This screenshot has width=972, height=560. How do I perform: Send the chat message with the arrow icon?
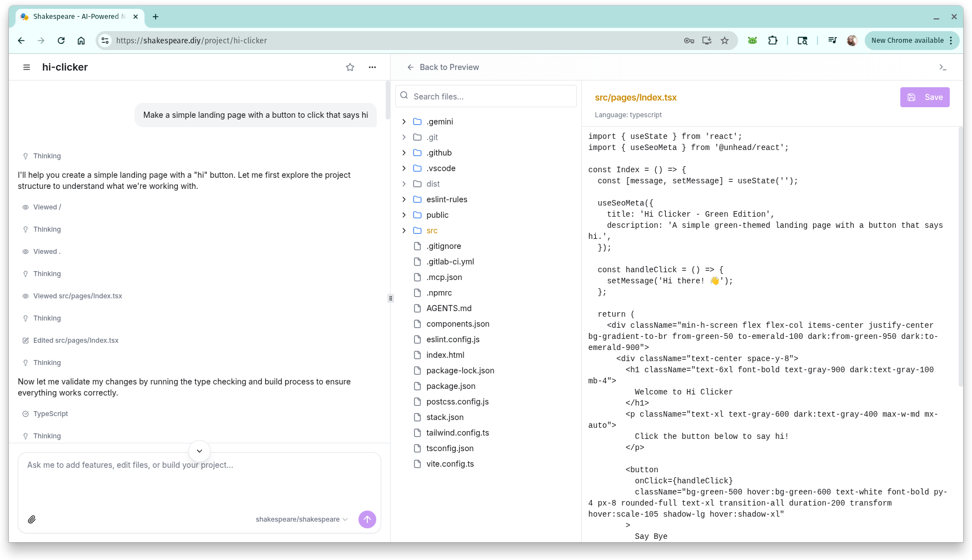tap(367, 519)
